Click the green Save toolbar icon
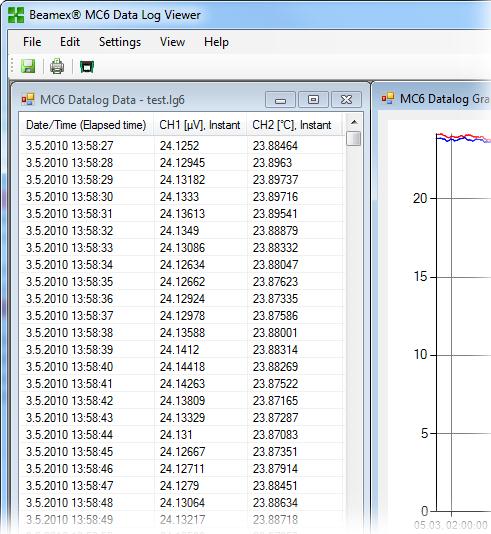The width and height of the screenshot is (491, 534). (28, 66)
